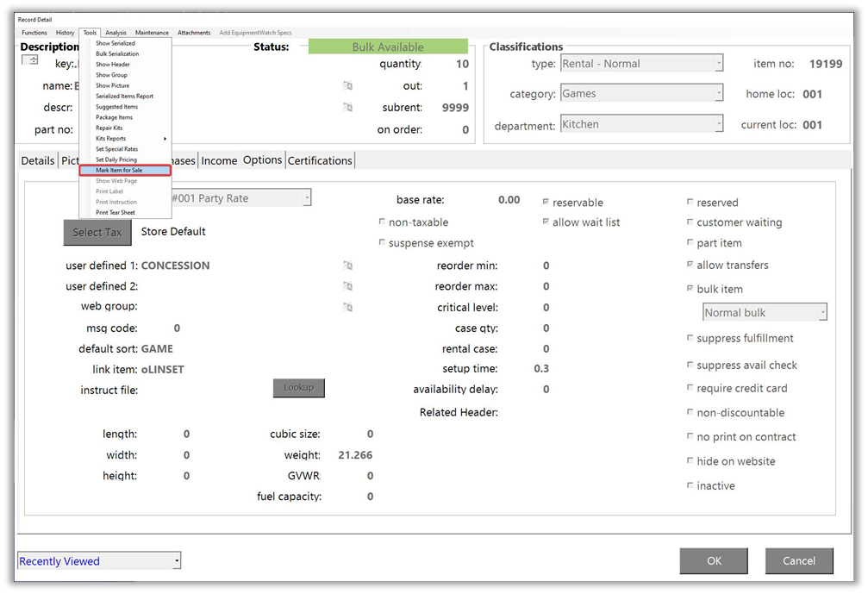Open the category Games dropdown
Image resolution: width=868 pixels, height=594 pixels.
click(718, 94)
